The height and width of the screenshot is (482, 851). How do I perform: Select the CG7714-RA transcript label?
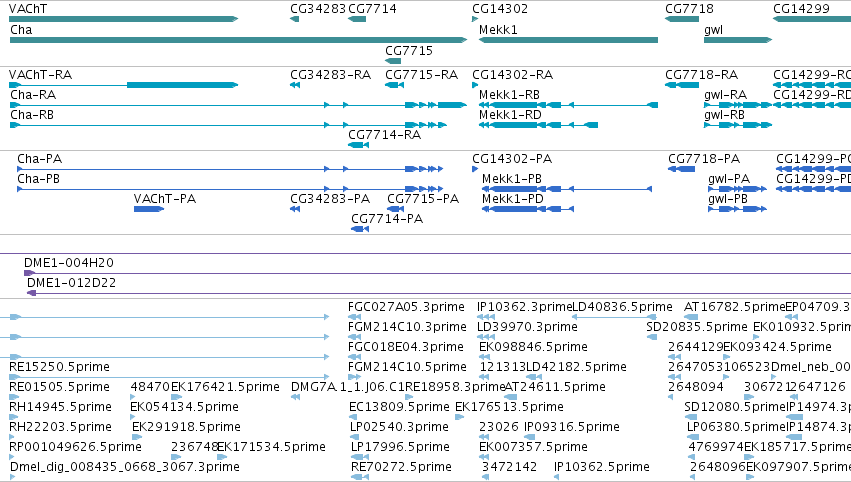pyautogui.click(x=385, y=135)
